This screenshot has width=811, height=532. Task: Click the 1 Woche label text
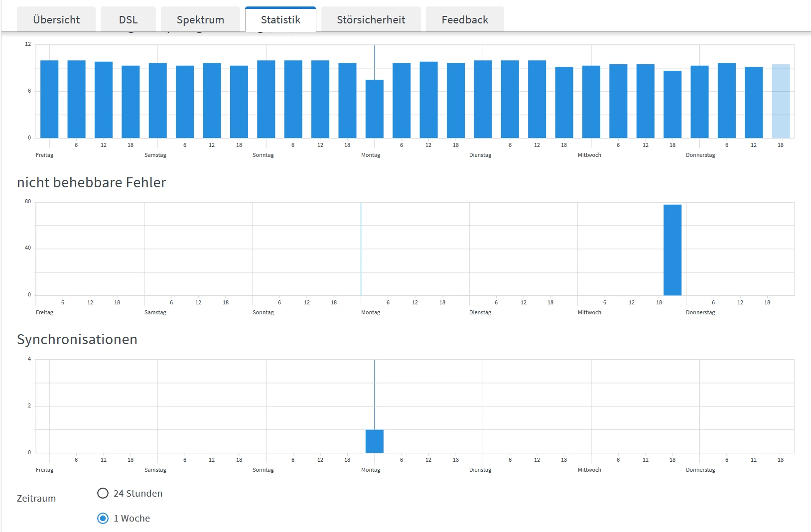132,518
